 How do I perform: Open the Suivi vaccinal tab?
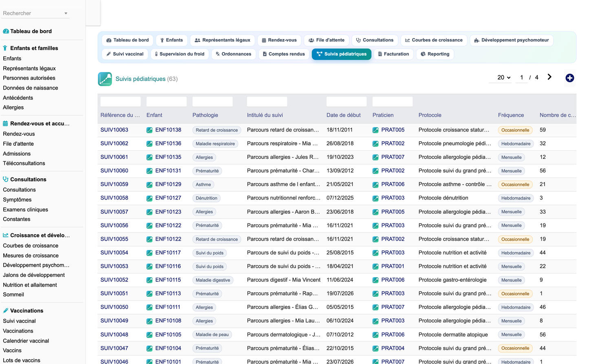pyautogui.click(x=125, y=54)
